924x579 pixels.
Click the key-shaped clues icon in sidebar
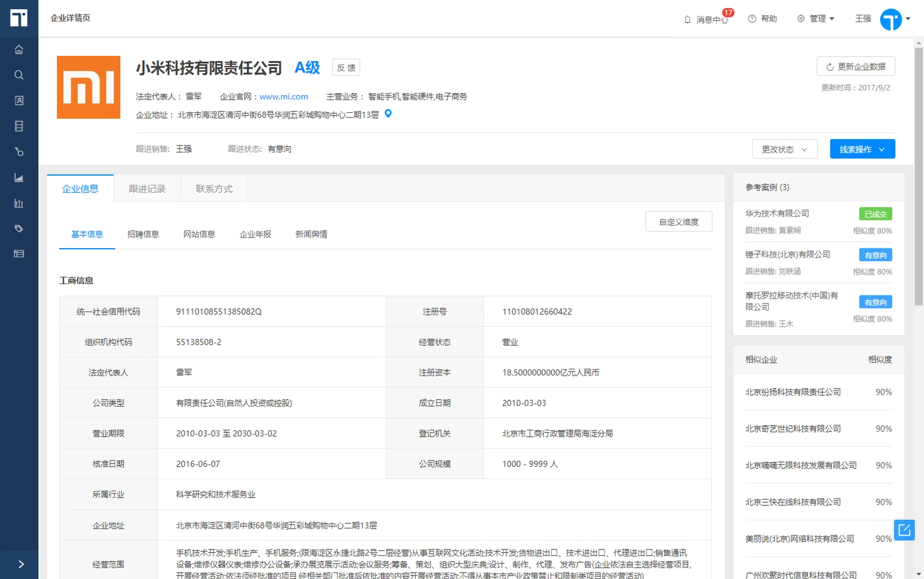(x=19, y=152)
